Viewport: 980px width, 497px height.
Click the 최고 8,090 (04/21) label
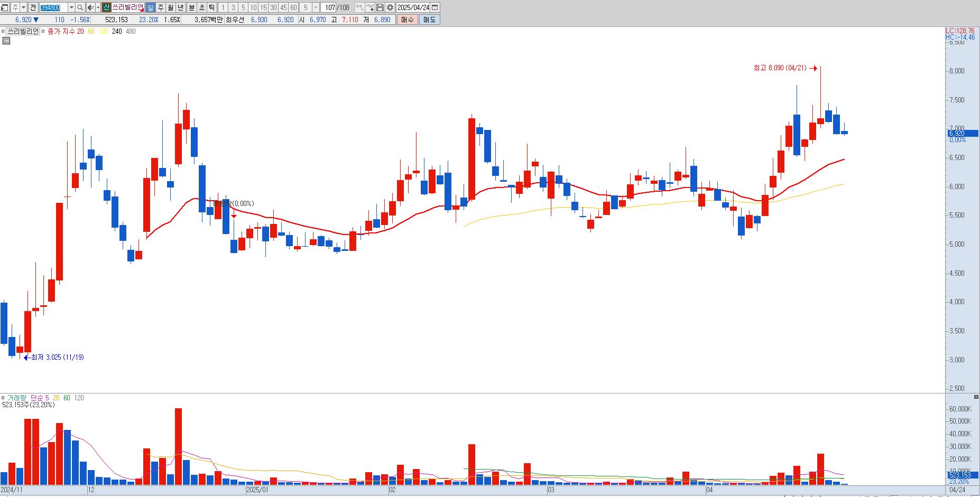(x=780, y=68)
